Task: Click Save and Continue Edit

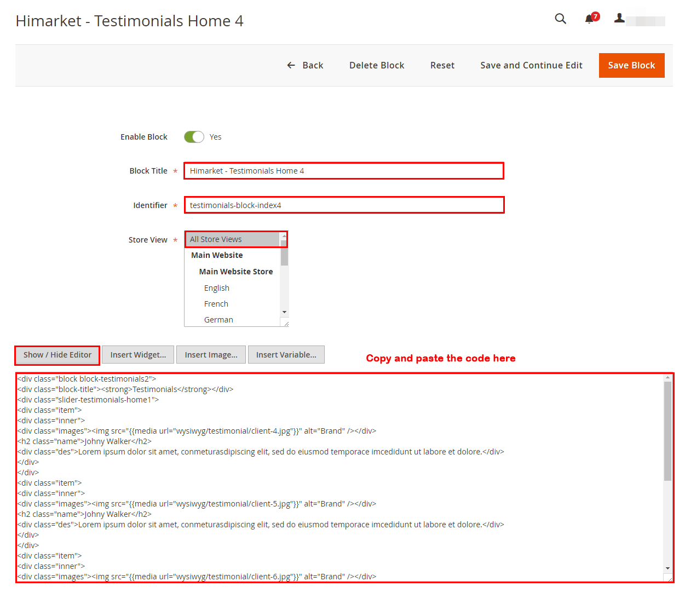Action: click(x=531, y=65)
